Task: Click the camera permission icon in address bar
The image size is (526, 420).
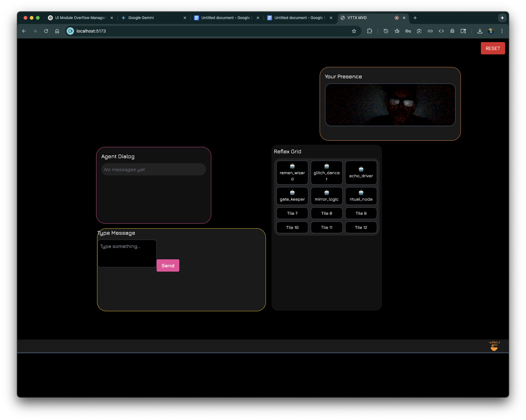Action: (x=70, y=31)
